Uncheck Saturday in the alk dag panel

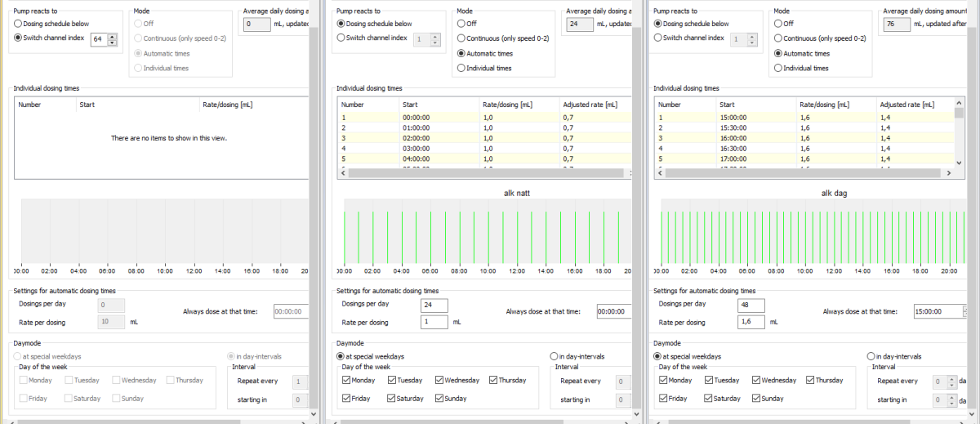click(710, 399)
